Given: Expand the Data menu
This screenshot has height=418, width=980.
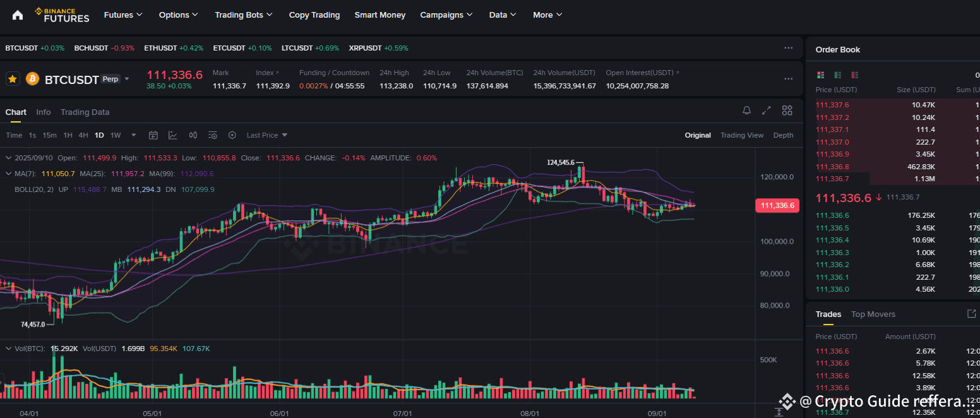Looking at the screenshot, I should point(503,15).
